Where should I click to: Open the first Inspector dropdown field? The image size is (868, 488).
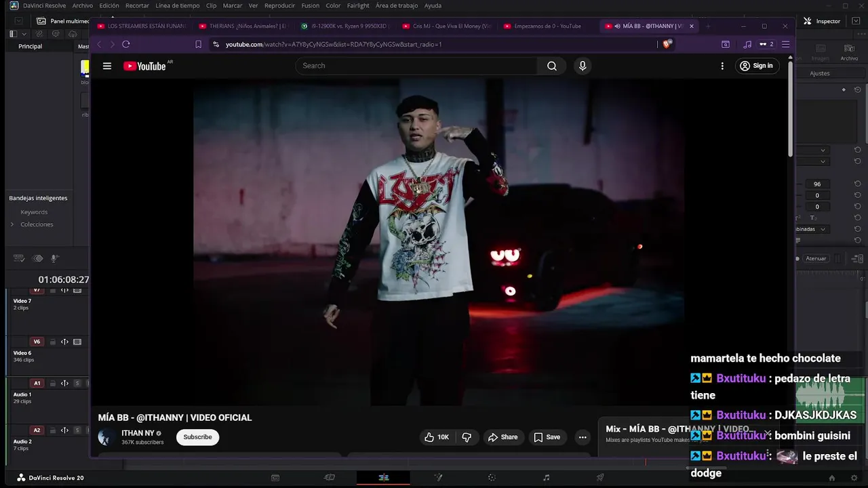[x=812, y=150]
